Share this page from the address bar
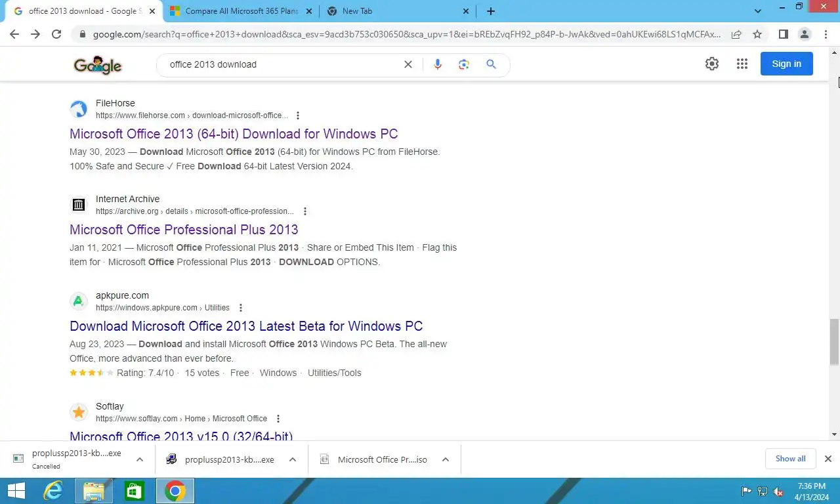 [736, 34]
